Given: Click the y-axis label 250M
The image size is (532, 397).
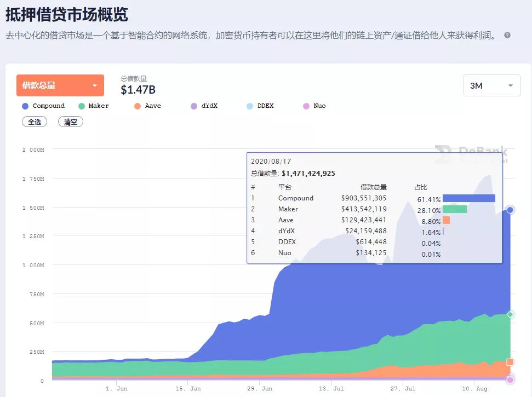Looking at the screenshot, I should pyautogui.click(x=37, y=352).
